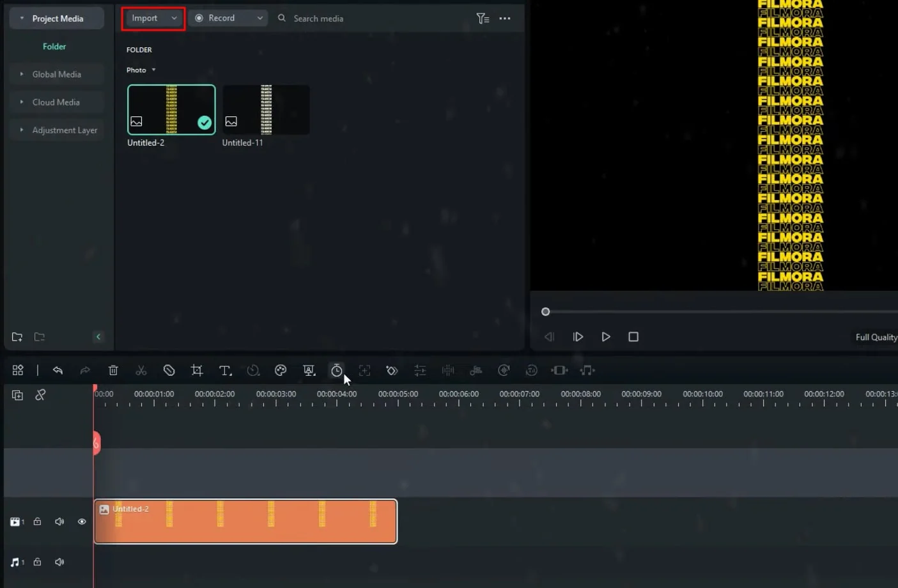Image resolution: width=898 pixels, height=588 pixels.
Task: Open the adjust sliders tool
Action: pos(420,370)
